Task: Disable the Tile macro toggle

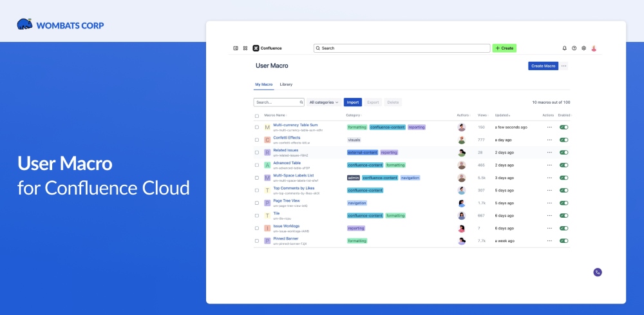Action: coord(564,216)
